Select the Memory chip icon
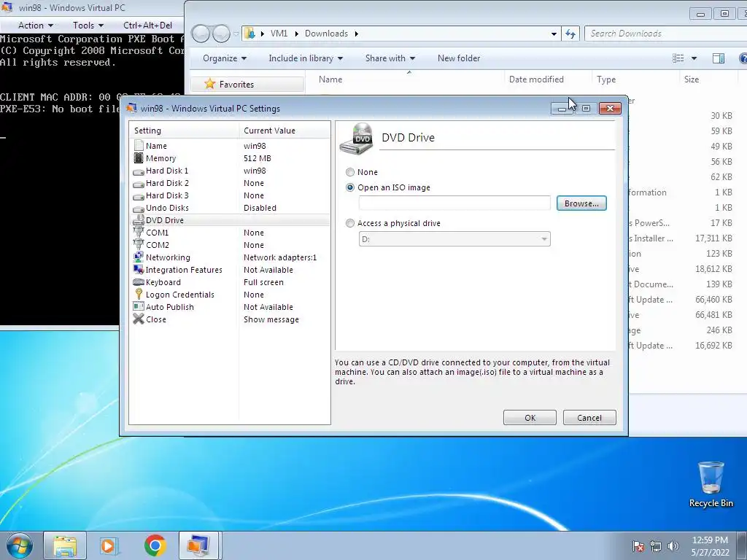The image size is (747, 560). (139, 158)
